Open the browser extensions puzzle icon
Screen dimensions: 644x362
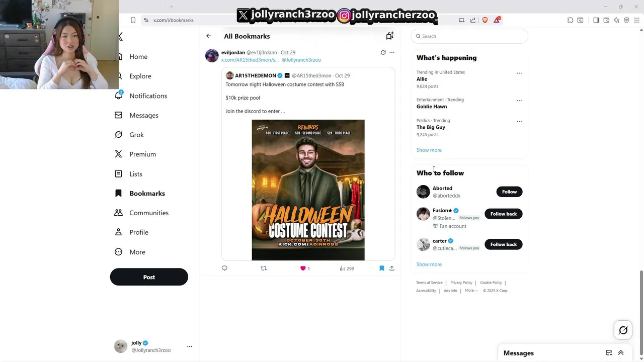(570, 20)
